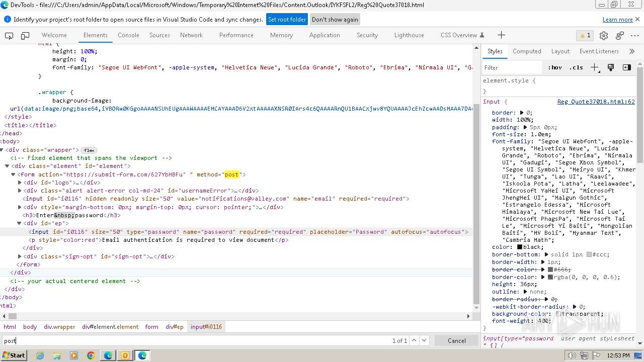Image resolution: width=644 pixels, height=362 pixels.
Task: Collapse the div class wrapper node
Action: point(2,150)
